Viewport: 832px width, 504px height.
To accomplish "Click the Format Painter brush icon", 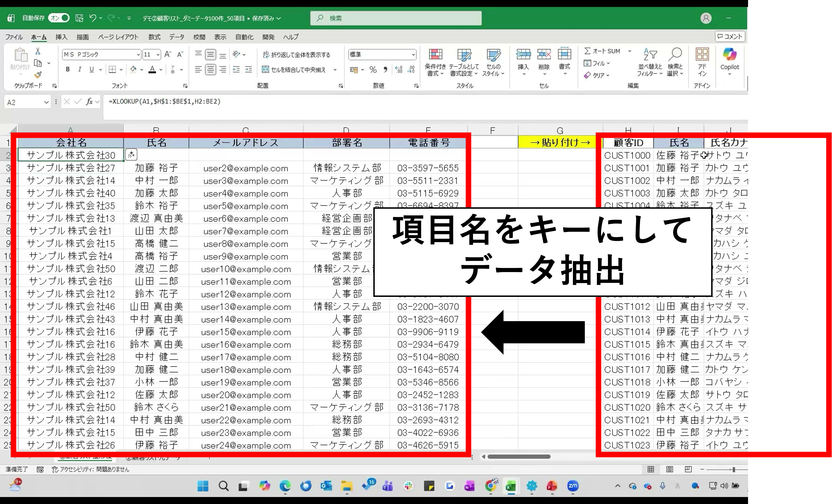I will (x=38, y=75).
